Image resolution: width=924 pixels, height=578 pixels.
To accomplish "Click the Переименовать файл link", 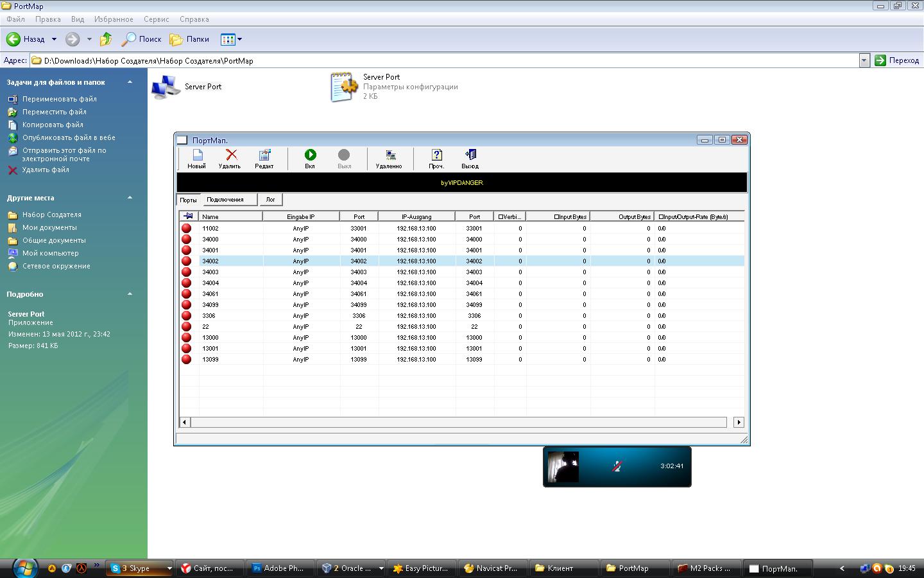I will 59,99.
